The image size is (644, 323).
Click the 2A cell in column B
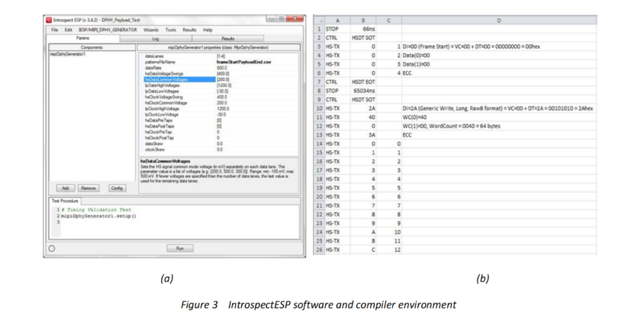click(x=363, y=109)
